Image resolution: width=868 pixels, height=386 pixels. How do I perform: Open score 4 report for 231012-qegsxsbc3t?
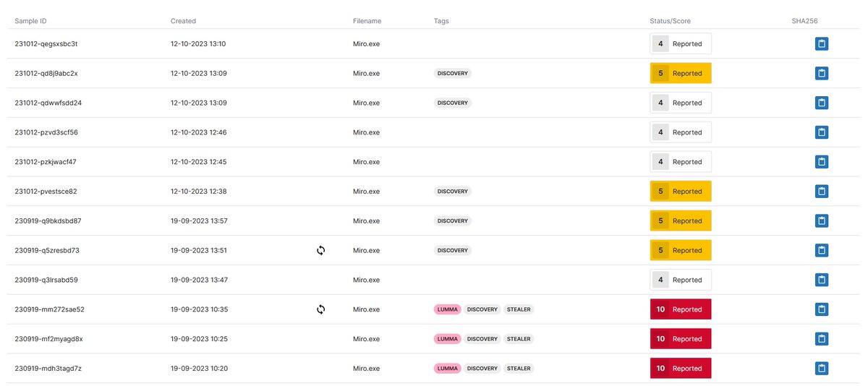[681, 44]
